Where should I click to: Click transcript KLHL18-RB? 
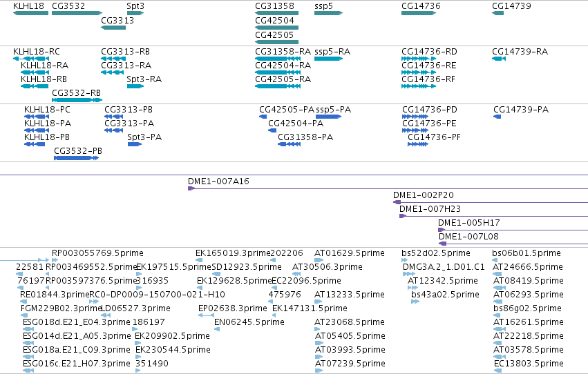click(x=35, y=86)
